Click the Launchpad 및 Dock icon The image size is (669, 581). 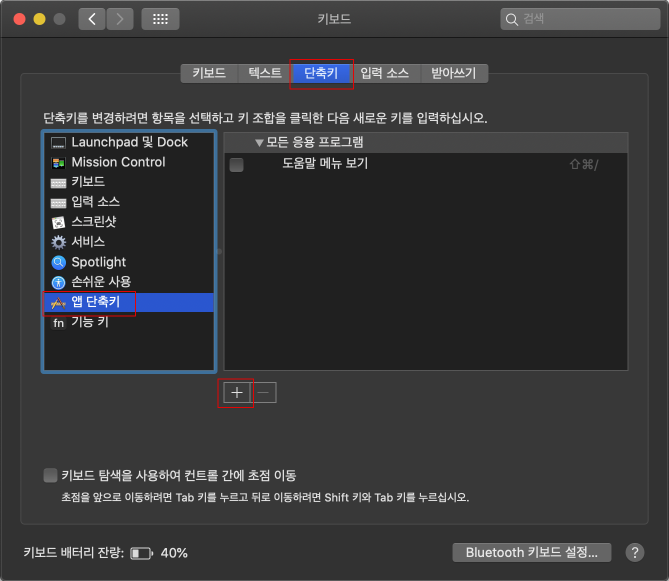(x=58, y=142)
